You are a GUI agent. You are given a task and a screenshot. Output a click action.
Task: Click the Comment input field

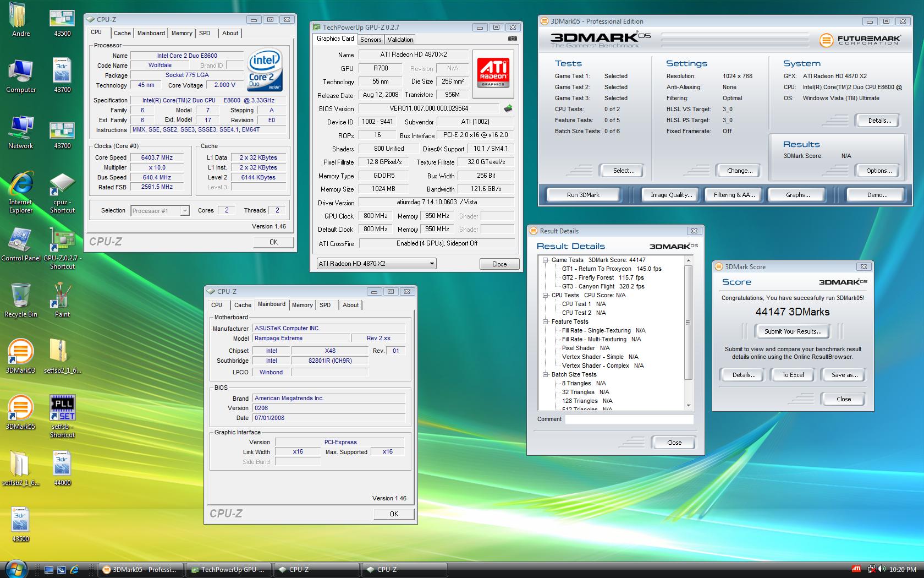coord(629,419)
